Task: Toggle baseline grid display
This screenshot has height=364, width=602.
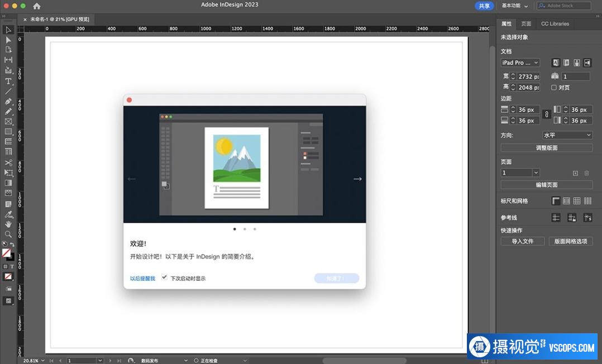Action: click(x=566, y=201)
